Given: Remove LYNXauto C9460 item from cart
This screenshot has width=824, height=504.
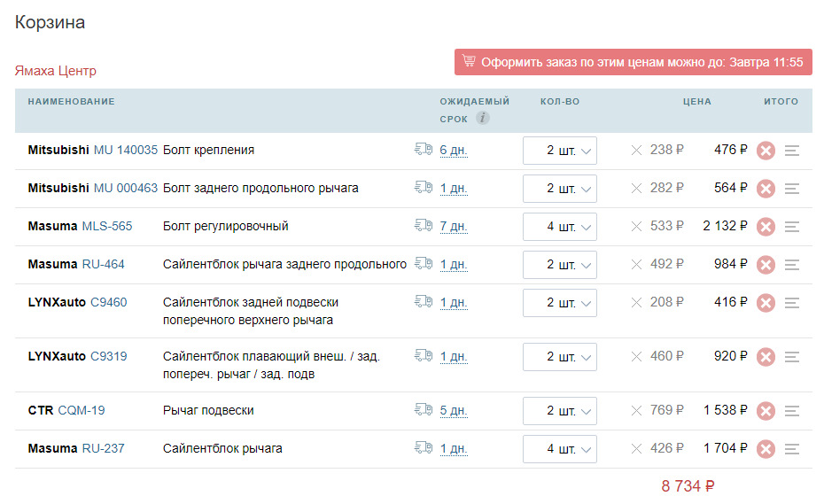Looking at the screenshot, I should coord(766,303).
